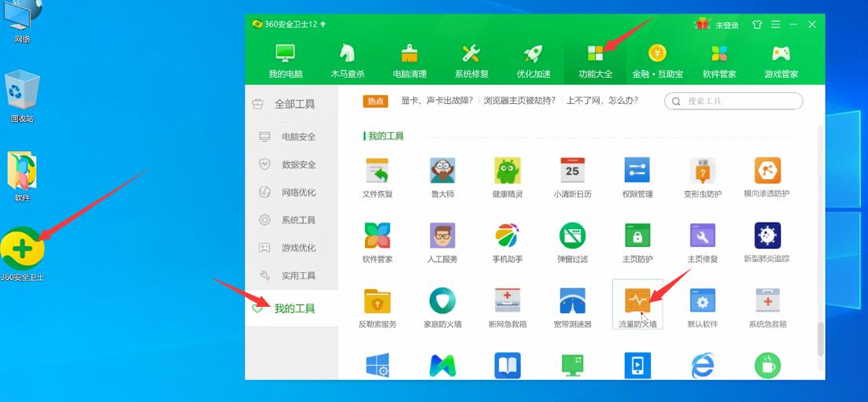Open the blue book tool icon in the bottom row
The image size is (868, 402).
(x=507, y=366)
